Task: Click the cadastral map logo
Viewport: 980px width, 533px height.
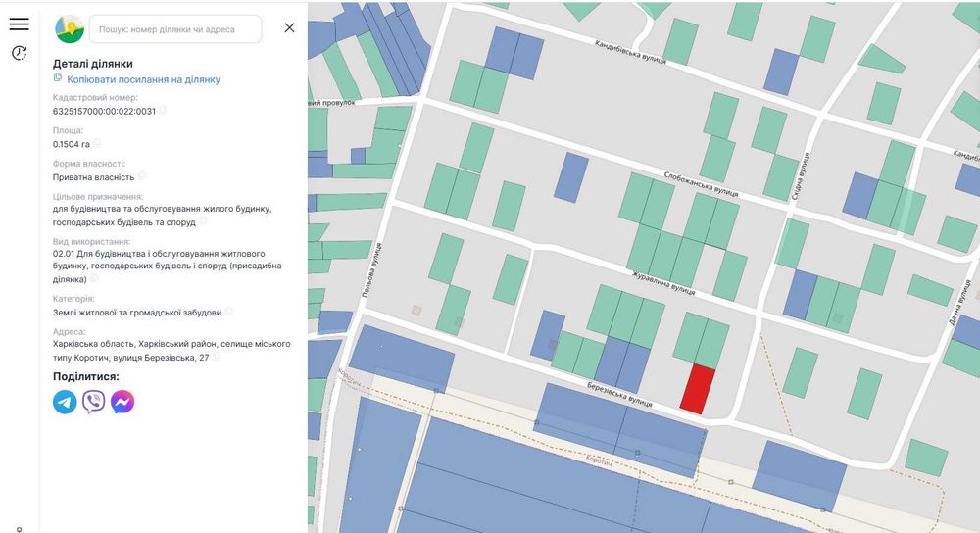Action: coord(70,28)
